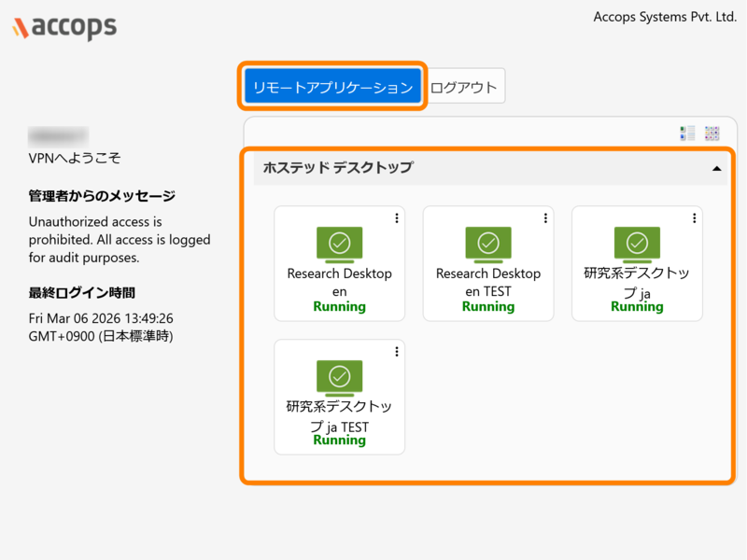
Task: Open the リモートアプリケーション tab
Action: 332,86
